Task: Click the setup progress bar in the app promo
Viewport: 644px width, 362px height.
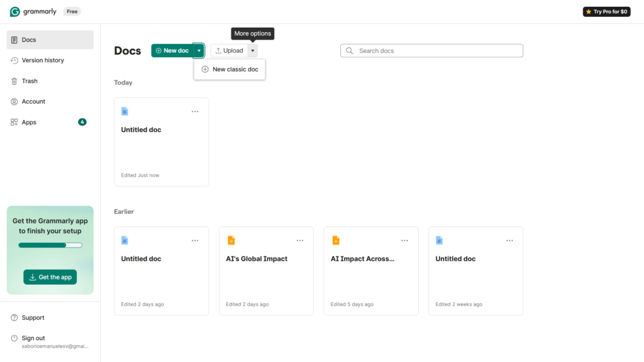Action: point(50,245)
